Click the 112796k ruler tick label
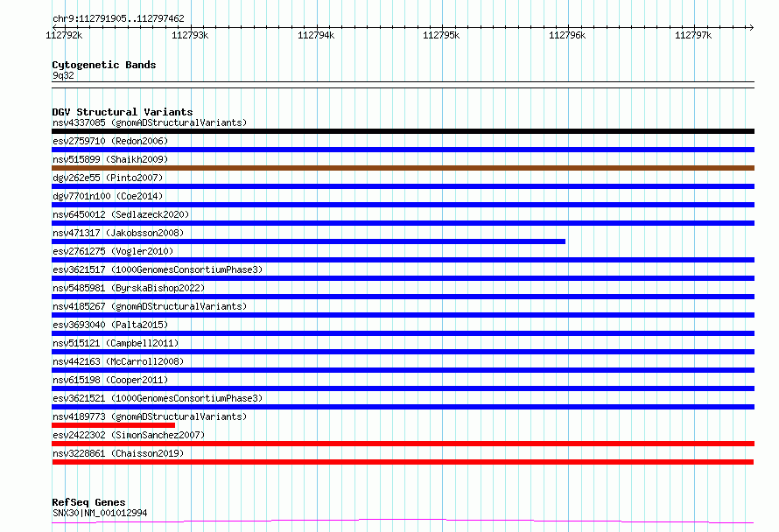The width and height of the screenshot is (779, 532). pyautogui.click(x=567, y=35)
